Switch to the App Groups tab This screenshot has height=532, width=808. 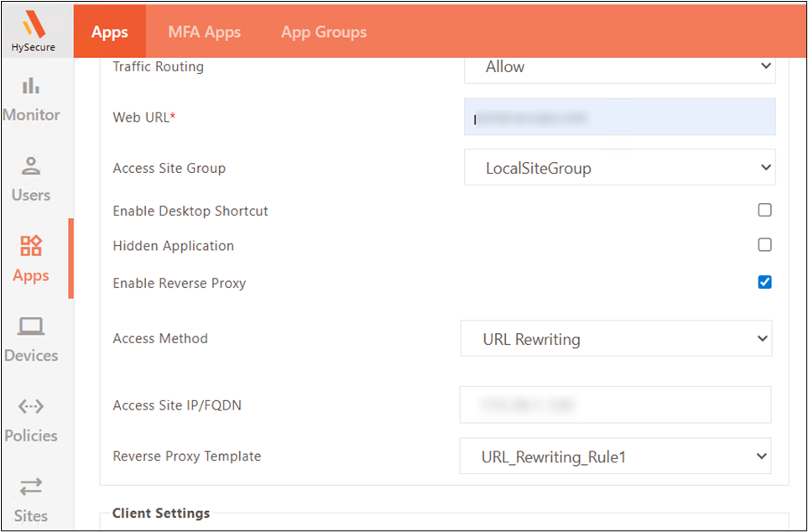(x=324, y=32)
